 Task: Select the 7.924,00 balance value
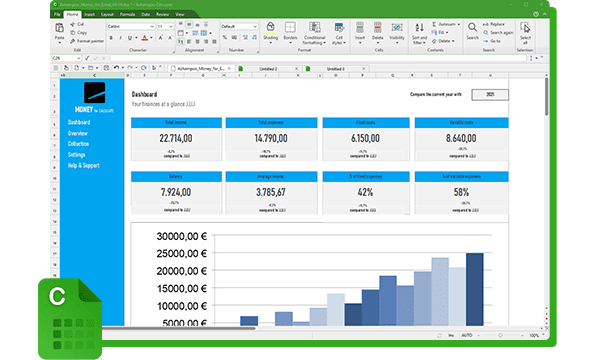click(176, 192)
